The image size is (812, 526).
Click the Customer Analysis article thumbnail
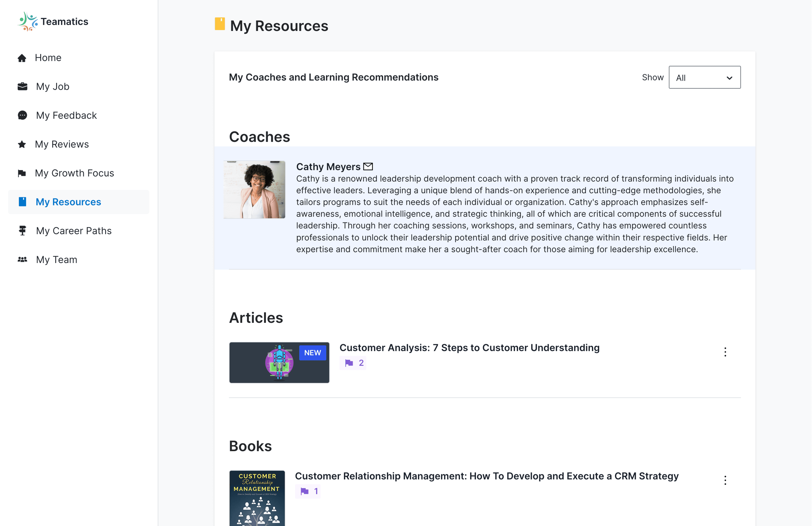point(279,363)
